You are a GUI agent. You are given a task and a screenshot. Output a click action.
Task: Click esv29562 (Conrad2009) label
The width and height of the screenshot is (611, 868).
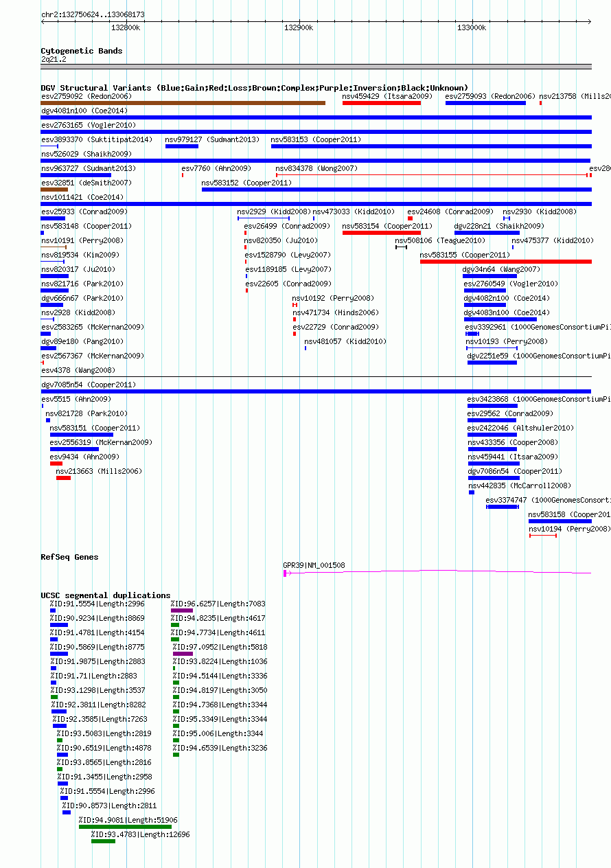tap(510, 413)
